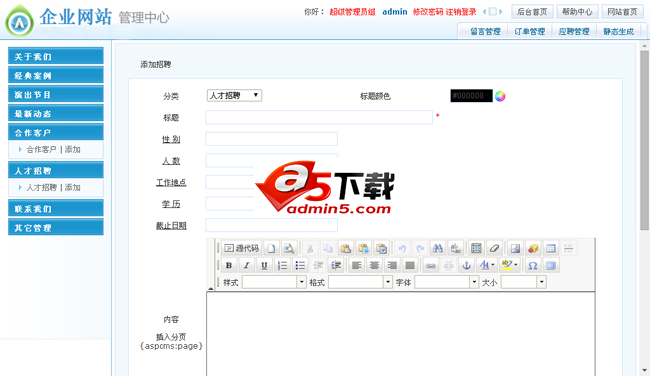Click the Undo arrow icon
650x376 pixels.
[402, 248]
